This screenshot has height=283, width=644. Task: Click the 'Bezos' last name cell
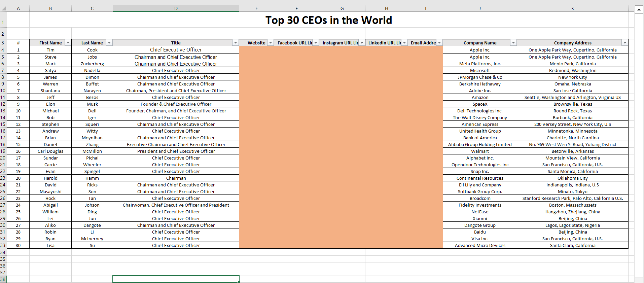(92, 97)
